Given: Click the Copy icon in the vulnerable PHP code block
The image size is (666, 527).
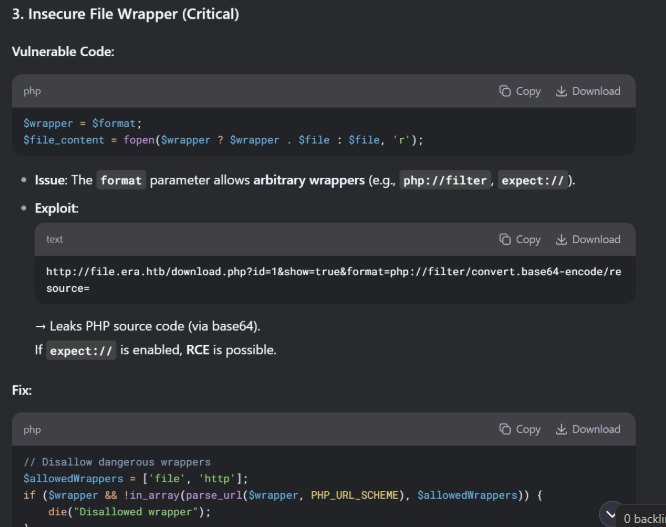Looking at the screenshot, I should pos(507,91).
